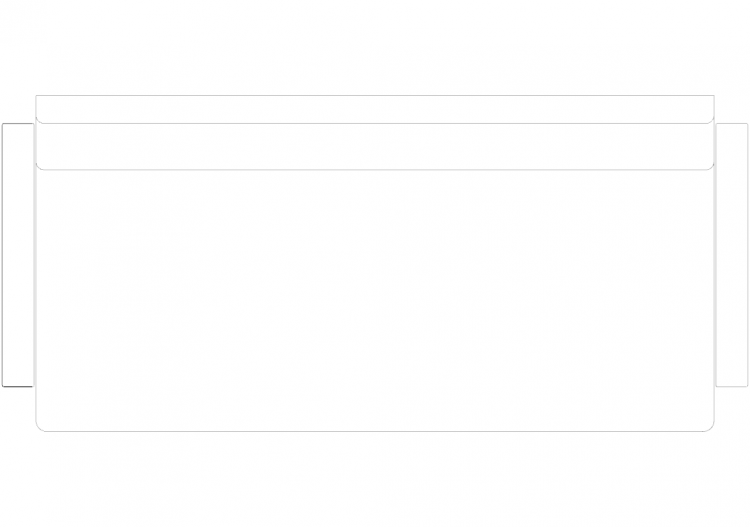Click the curved left end of the top strip
Screen dimensions: 750x527
tap(38, 121)
